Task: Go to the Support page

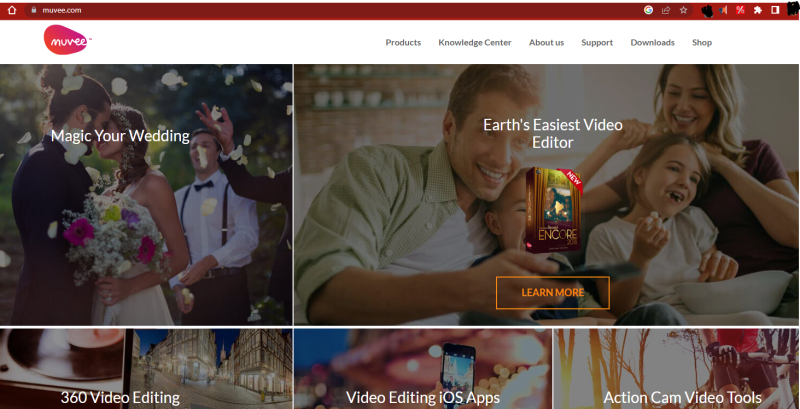Action: (597, 43)
